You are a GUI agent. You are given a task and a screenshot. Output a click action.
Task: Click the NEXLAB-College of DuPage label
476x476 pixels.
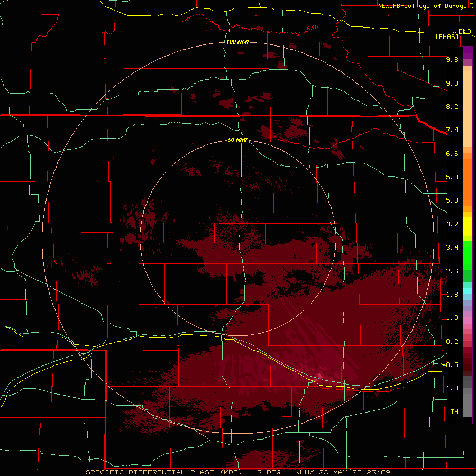[x=422, y=6]
